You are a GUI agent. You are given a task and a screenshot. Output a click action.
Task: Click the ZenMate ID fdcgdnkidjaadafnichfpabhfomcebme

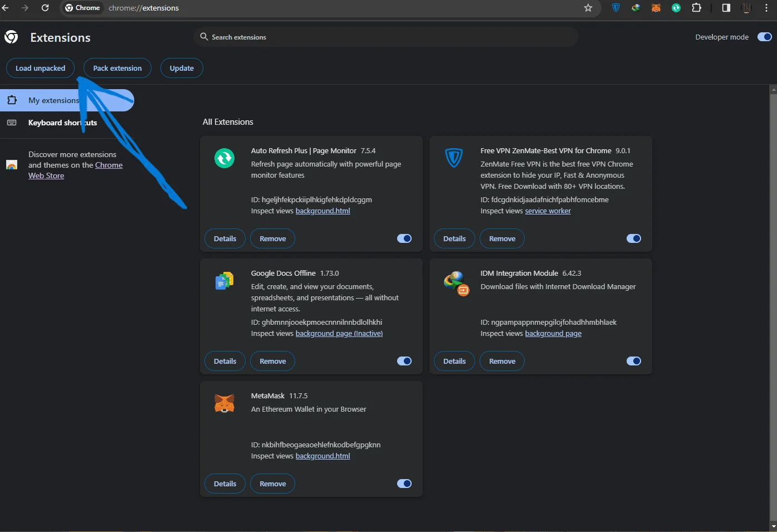(545, 199)
